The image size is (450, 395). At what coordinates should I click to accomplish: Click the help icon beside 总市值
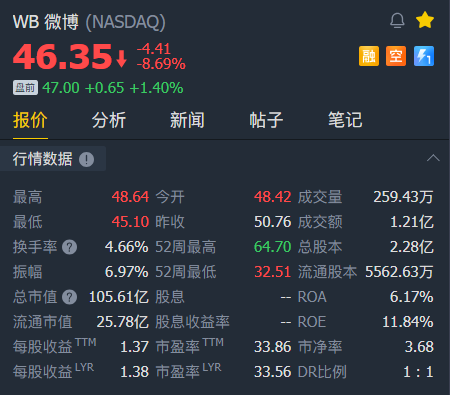(70, 297)
